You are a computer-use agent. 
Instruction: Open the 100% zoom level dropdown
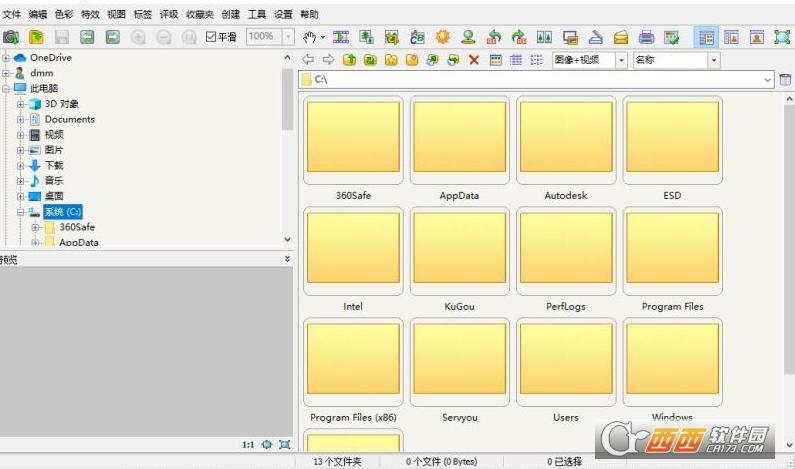[288, 37]
